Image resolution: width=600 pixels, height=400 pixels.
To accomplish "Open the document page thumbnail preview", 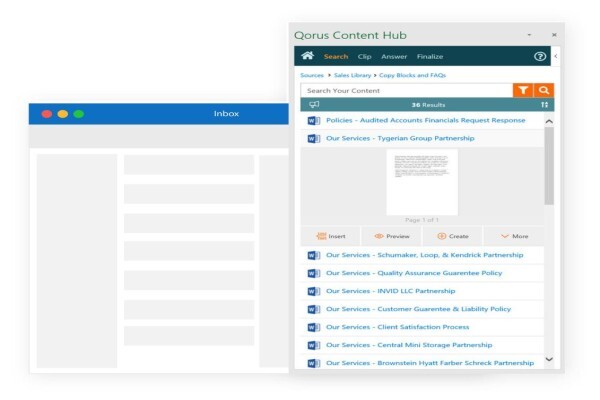I will [422, 182].
